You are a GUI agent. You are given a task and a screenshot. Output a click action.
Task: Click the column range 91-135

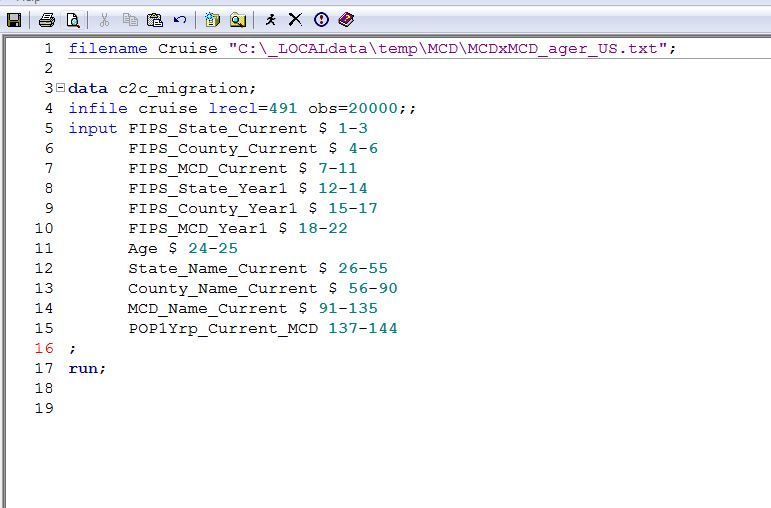[348, 308]
